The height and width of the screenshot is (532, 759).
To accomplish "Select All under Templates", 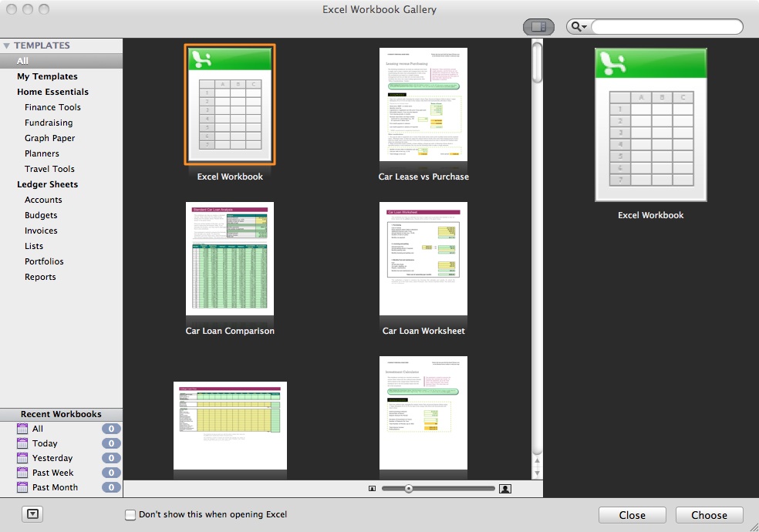I will (x=61, y=61).
